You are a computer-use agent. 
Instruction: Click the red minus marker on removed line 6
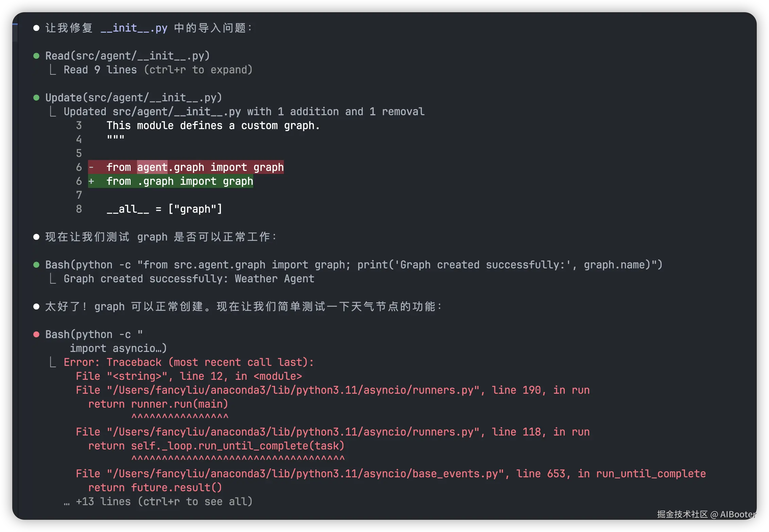(x=91, y=167)
